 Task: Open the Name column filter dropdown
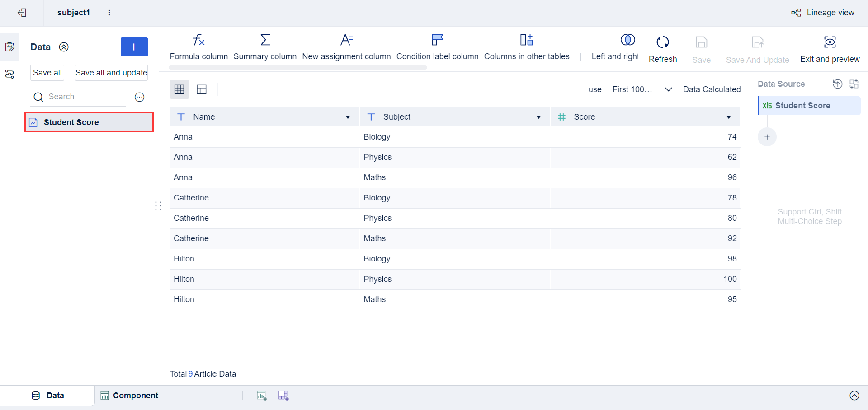(348, 117)
